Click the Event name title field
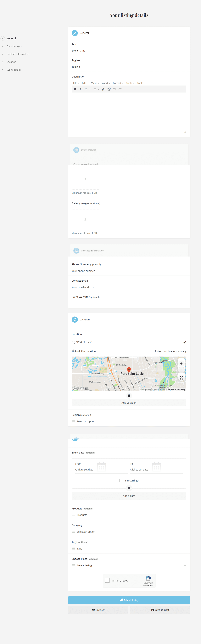This screenshot has width=201, height=644. click(x=129, y=51)
